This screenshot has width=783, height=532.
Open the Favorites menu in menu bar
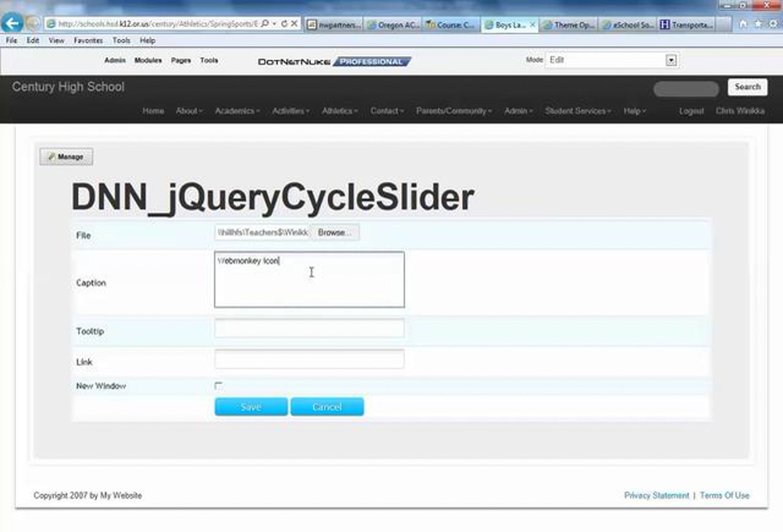click(x=88, y=40)
